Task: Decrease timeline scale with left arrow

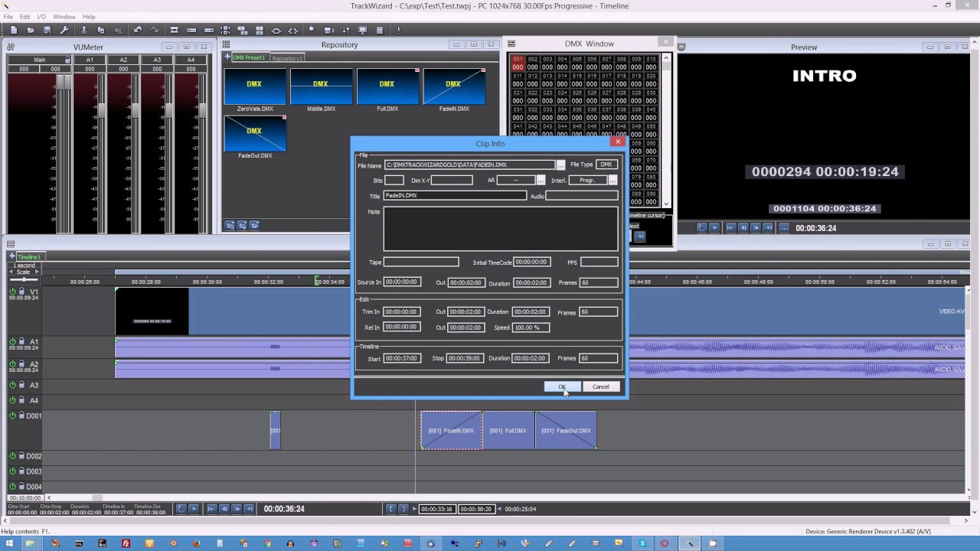Action: pos(11,272)
